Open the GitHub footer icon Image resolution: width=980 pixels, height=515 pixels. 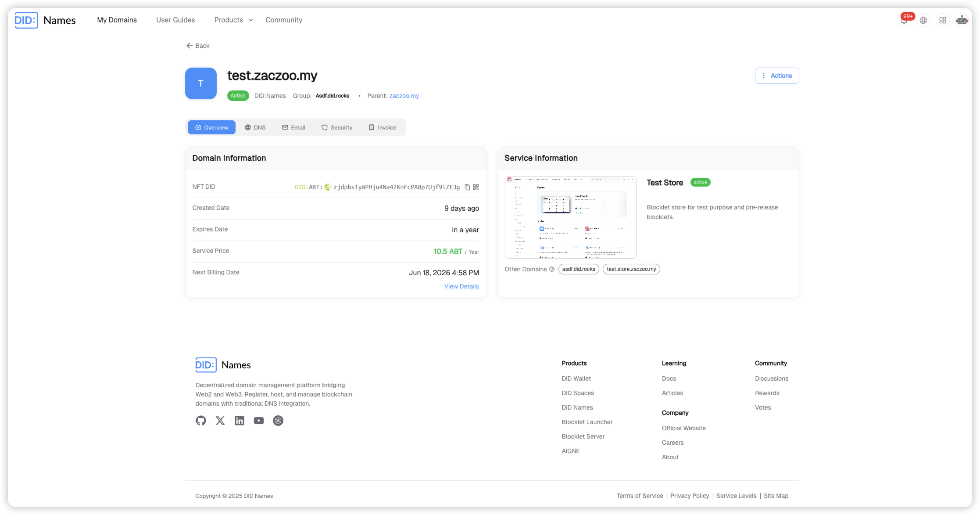click(201, 421)
